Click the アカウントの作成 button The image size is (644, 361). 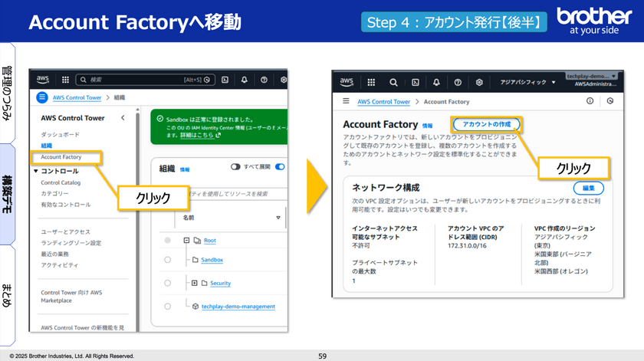pos(486,124)
